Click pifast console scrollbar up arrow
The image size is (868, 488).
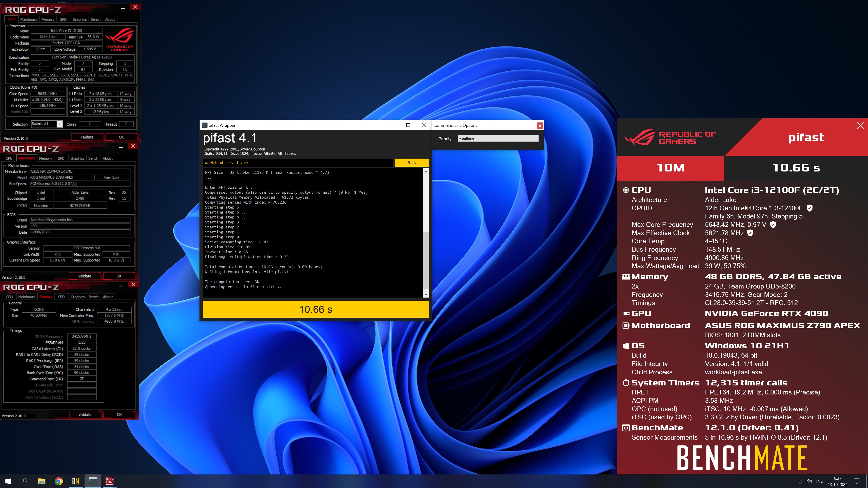(x=426, y=171)
